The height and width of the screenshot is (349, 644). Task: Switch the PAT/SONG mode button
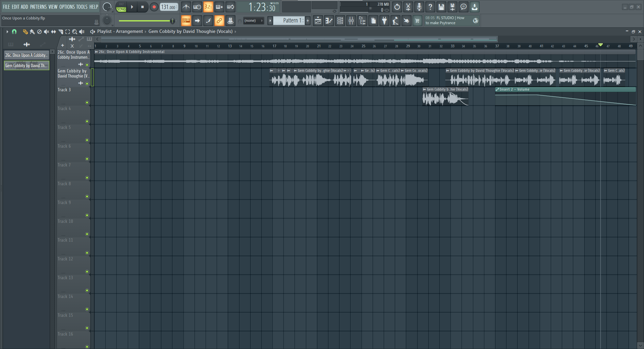pyautogui.click(x=121, y=7)
